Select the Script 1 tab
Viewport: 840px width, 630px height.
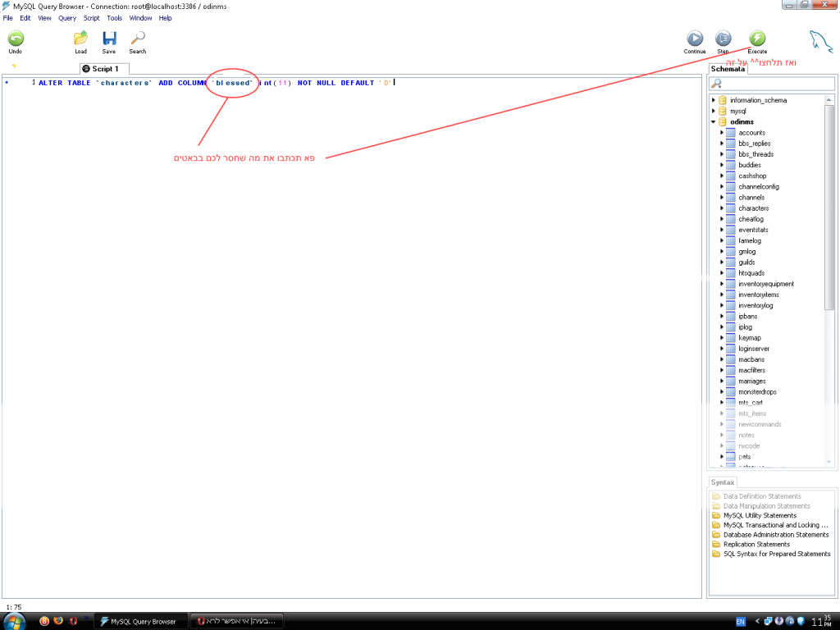[104, 69]
